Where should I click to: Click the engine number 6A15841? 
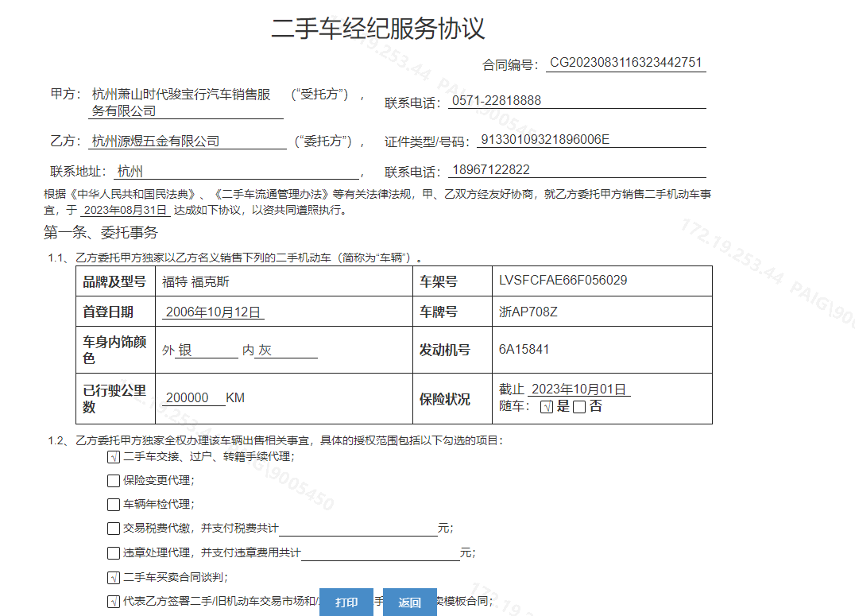[x=524, y=349]
